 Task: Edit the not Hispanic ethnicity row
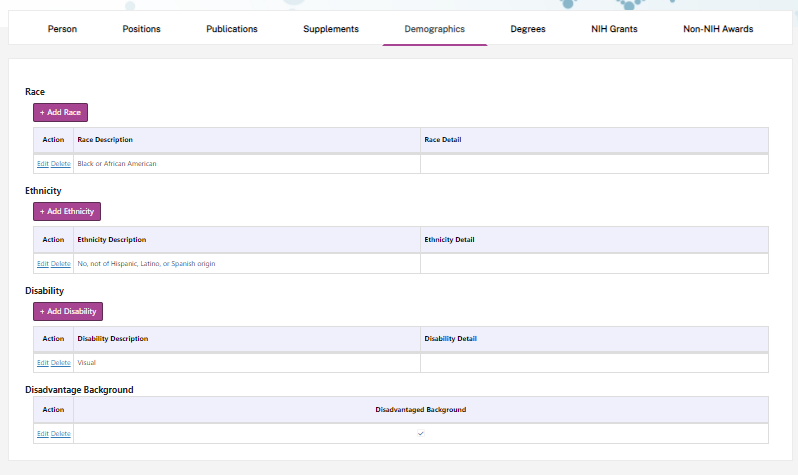tap(43, 264)
